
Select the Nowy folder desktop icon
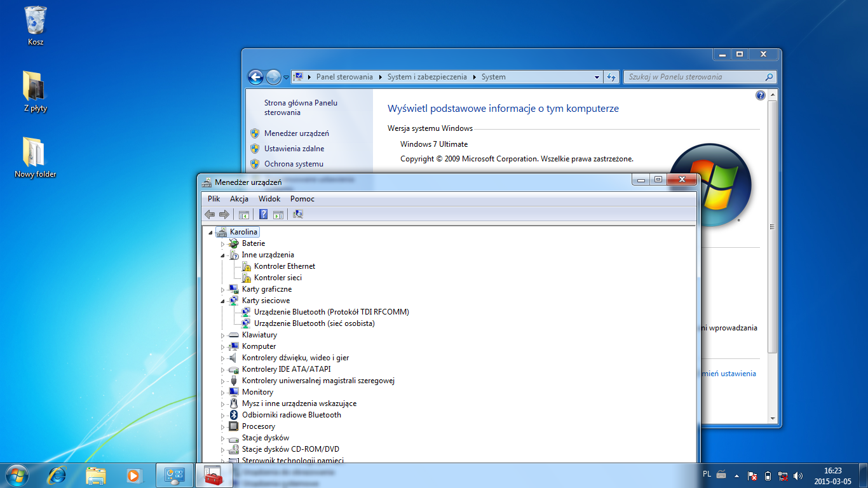[x=36, y=158]
